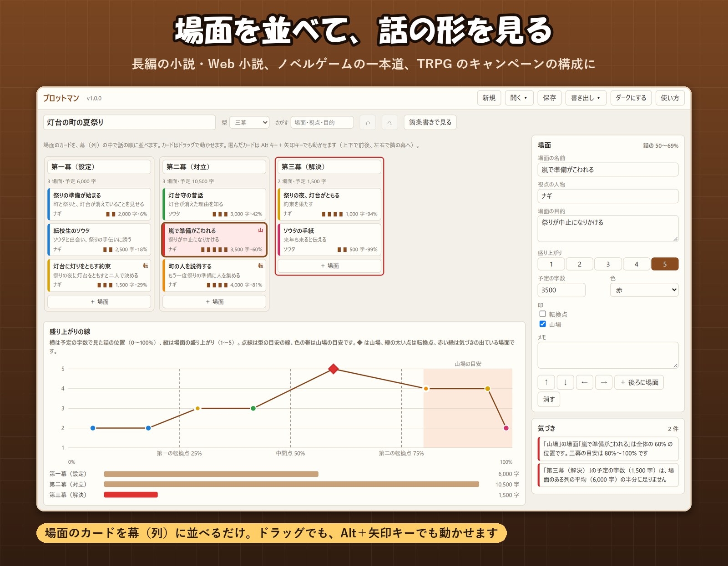728x566 pixels.
Task: Click the redo arrow icon
Action: pyautogui.click(x=389, y=122)
